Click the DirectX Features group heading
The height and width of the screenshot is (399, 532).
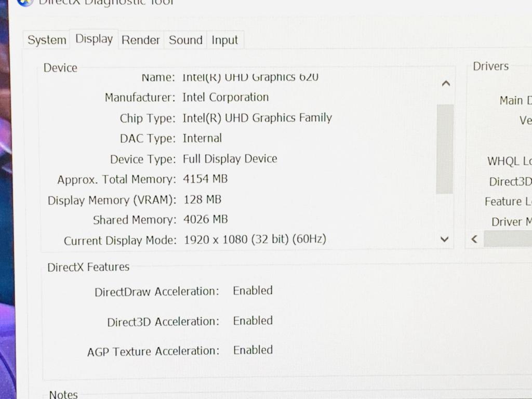point(88,268)
